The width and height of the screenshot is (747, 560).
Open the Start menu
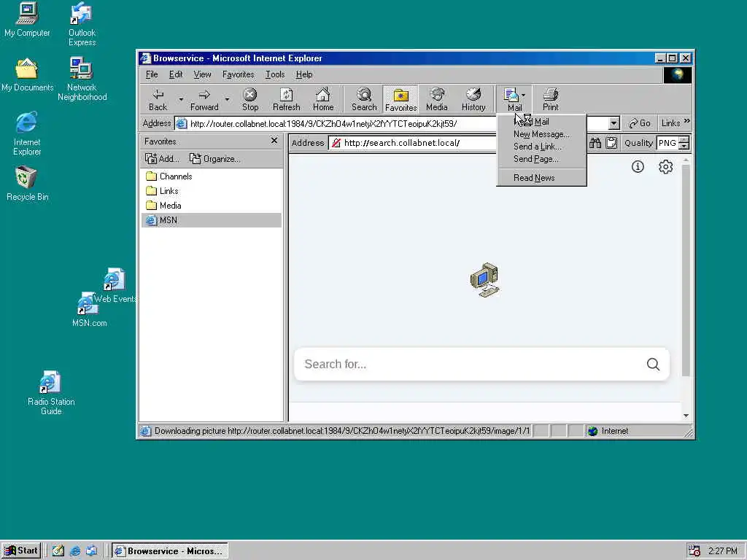pyautogui.click(x=21, y=551)
